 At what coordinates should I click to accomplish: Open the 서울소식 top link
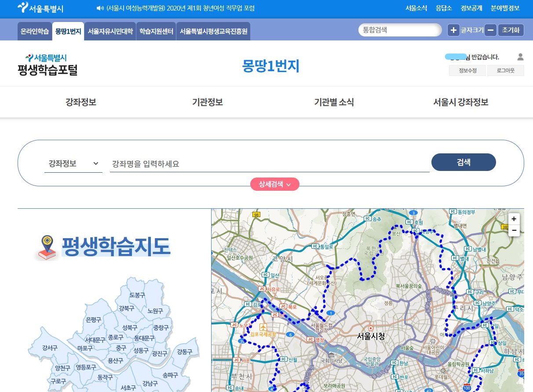pos(416,8)
